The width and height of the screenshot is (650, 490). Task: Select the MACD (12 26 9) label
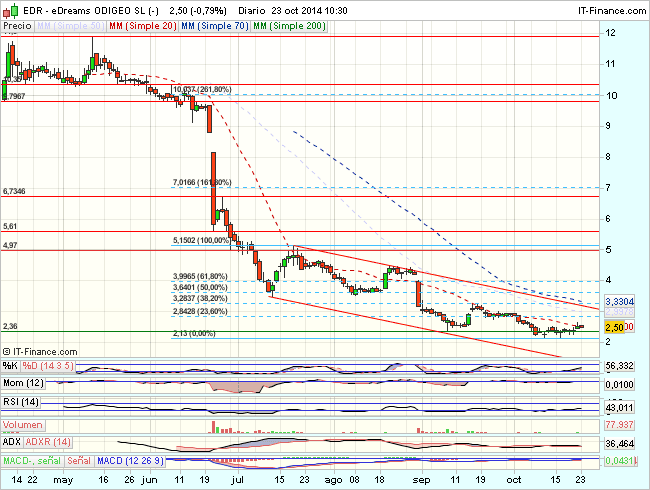(x=130, y=461)
